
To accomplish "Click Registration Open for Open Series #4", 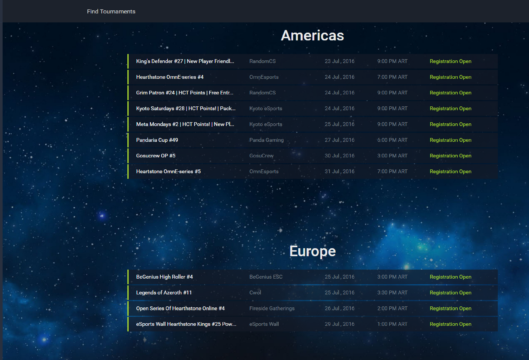I will click(450, 308).
